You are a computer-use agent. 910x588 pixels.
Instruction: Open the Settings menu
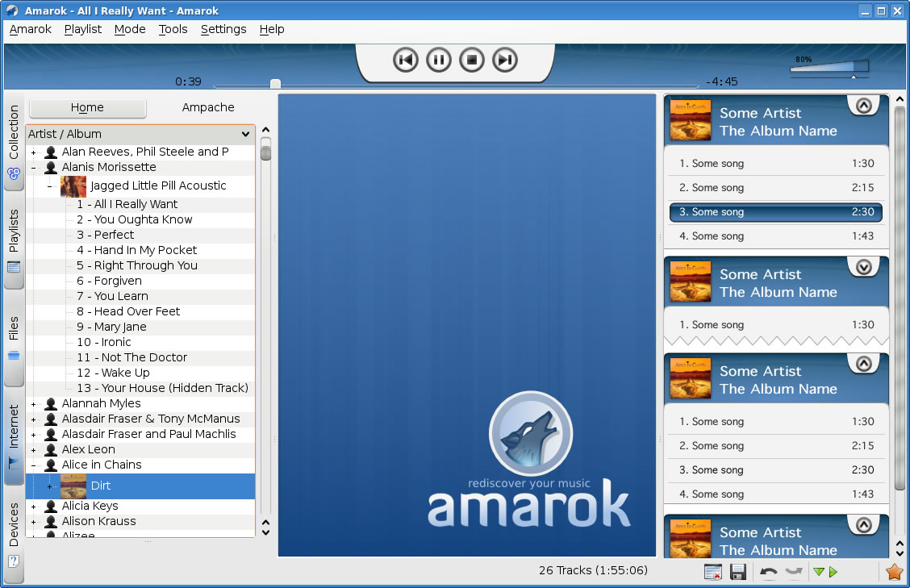coord(223,29)
